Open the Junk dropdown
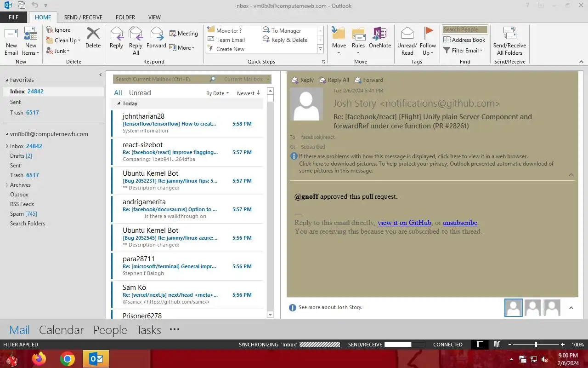588x368 pixels. pos(58,51)
